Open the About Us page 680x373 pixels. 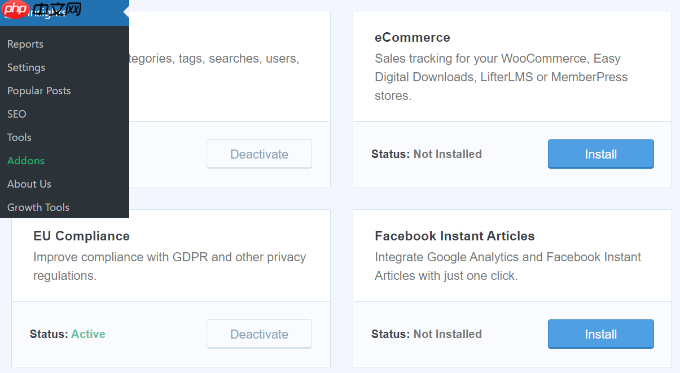point(29,184)
